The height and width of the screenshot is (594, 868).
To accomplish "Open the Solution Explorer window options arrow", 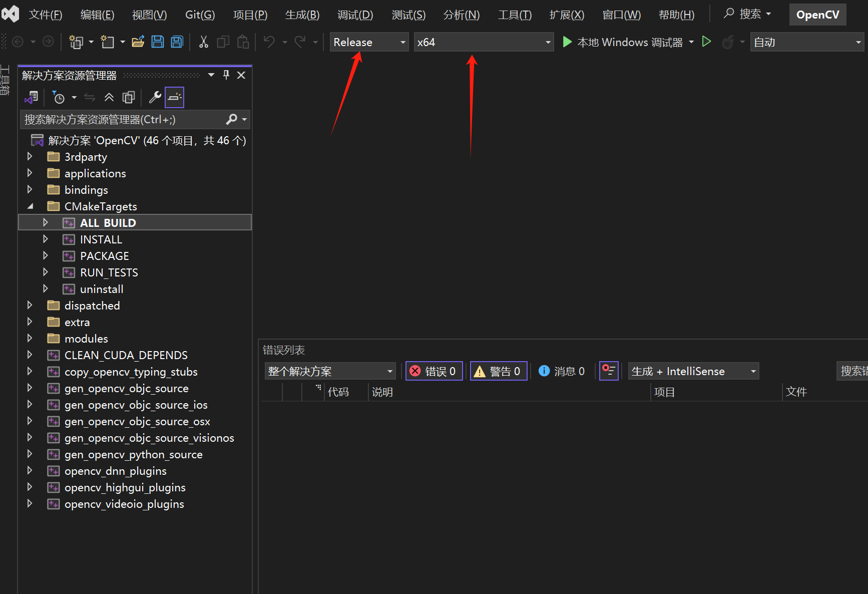I will [211, 75].
